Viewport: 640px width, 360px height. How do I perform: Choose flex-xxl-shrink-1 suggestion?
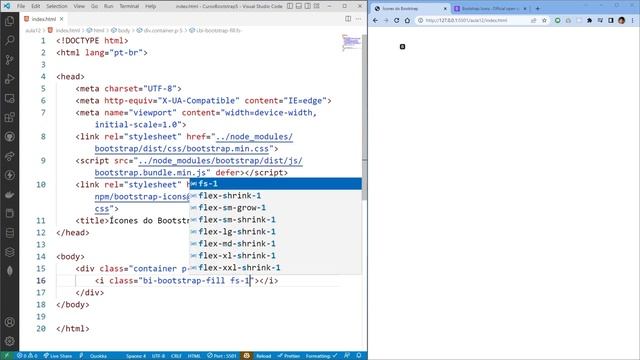coord(276,268)
